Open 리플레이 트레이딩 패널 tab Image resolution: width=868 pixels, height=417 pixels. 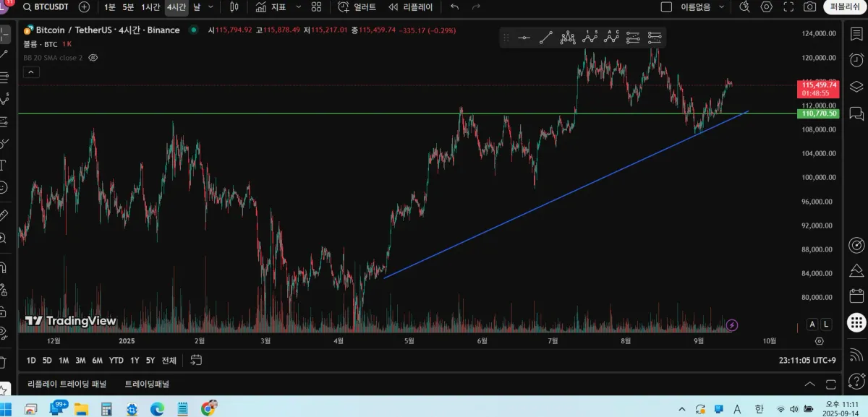[67, 384]
